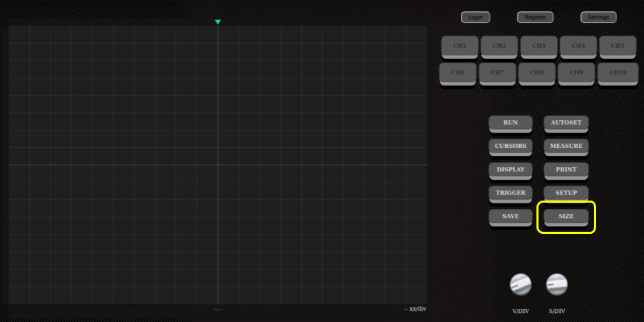Enable channel CH9
The width and height of the screenshot is (644, 322).
click(576, 74)
